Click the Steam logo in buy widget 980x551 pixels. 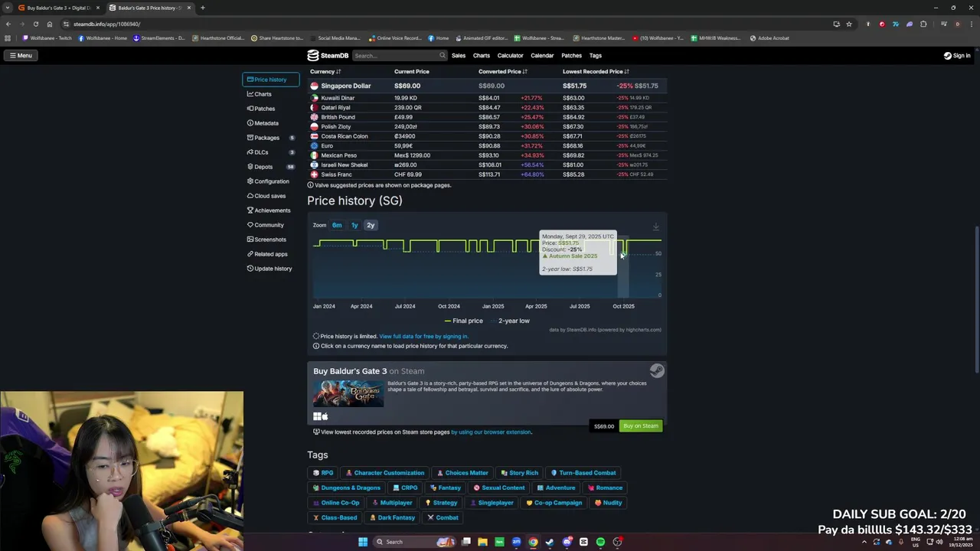[657, 371]
